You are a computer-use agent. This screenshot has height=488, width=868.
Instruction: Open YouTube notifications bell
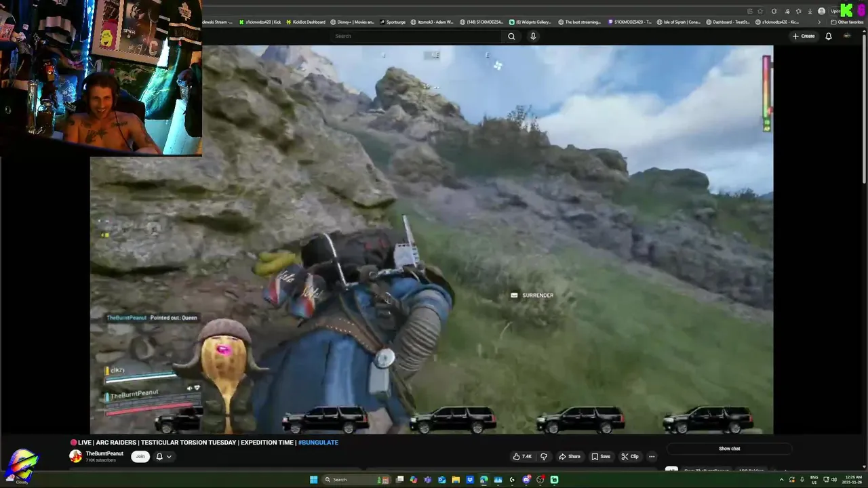(x=828, y=36)
